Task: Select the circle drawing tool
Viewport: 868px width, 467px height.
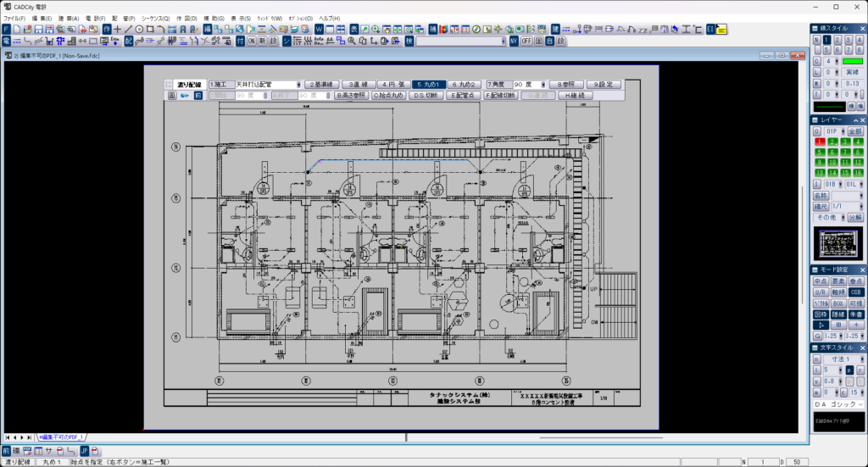Action: [139, 29]
